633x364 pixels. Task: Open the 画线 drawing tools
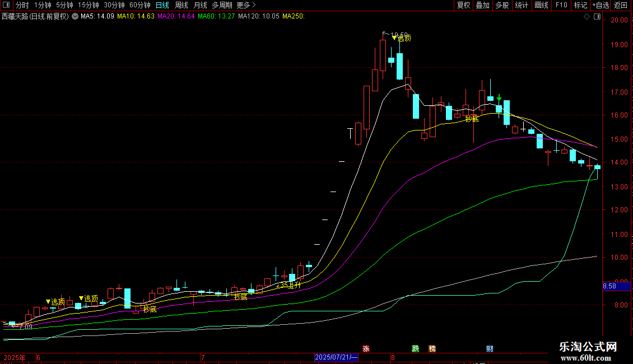coord(541,5)
